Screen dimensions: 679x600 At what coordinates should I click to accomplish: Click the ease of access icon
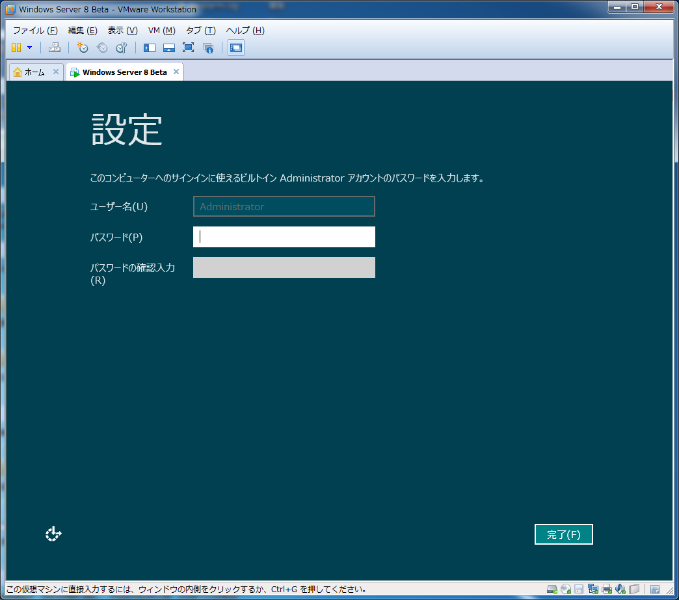[x=54, y=534]
